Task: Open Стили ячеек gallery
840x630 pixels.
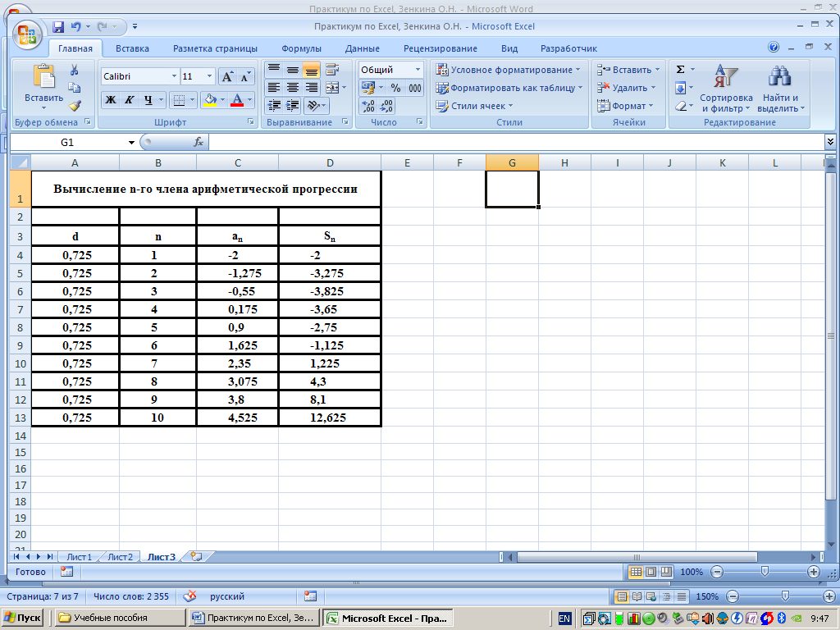Action: point(474,106)
